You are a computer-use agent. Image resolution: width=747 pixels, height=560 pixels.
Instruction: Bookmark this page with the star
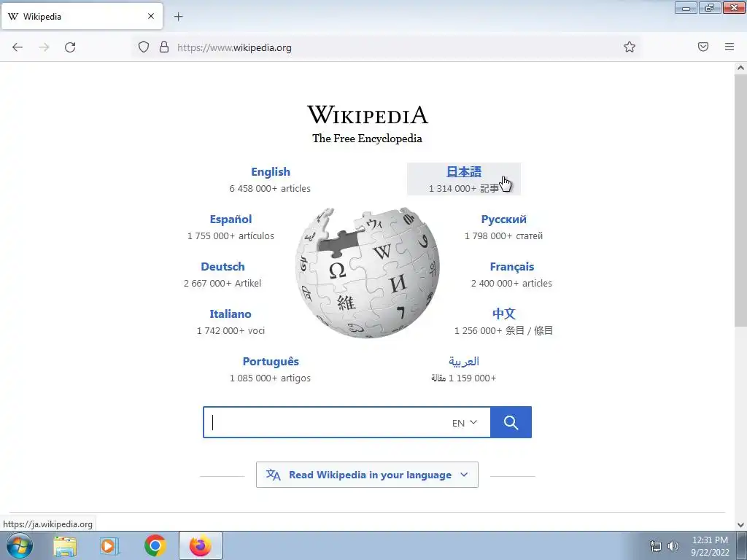pos(630,47)
